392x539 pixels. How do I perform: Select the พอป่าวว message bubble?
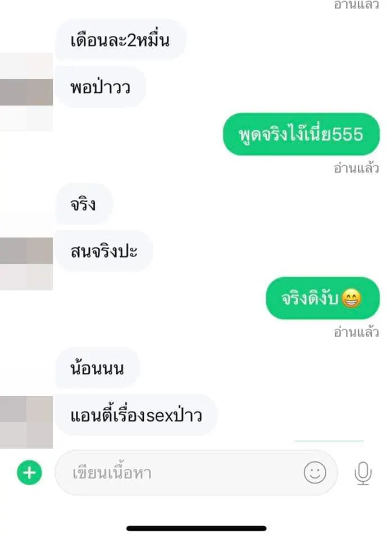(101, 88)
